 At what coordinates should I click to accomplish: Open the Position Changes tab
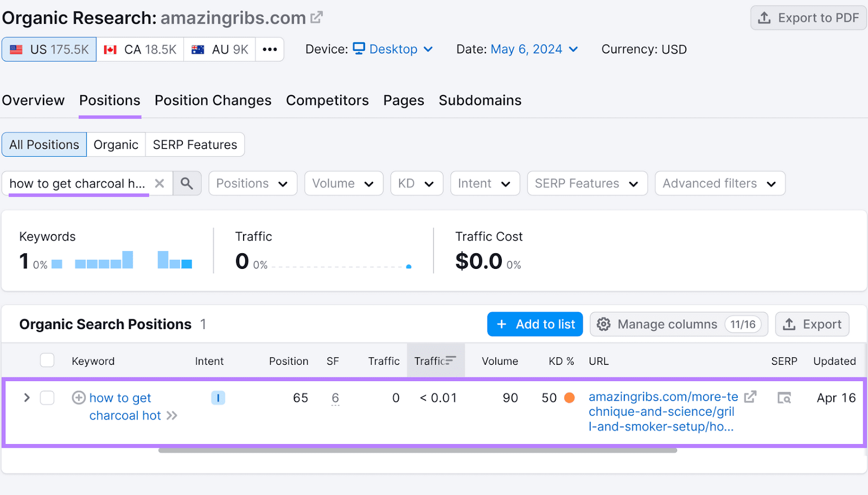coord(213,100)
